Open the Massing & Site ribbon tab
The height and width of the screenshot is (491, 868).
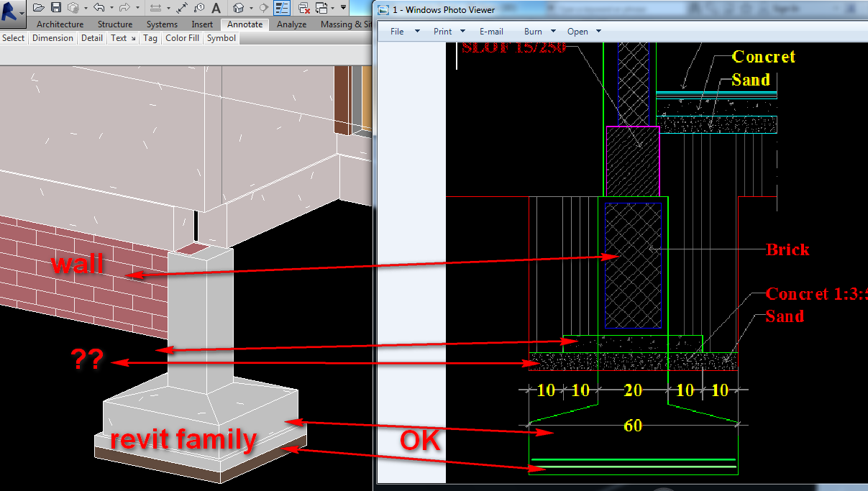[345, 24]
